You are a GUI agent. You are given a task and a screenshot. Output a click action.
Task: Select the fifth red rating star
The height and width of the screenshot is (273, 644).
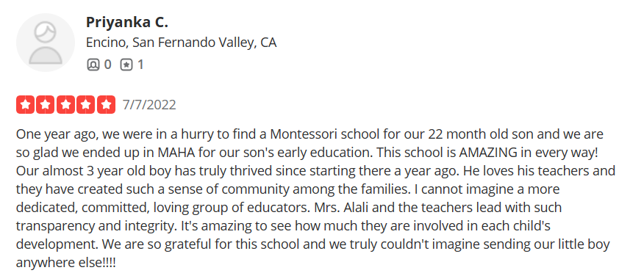pos(106,104)
